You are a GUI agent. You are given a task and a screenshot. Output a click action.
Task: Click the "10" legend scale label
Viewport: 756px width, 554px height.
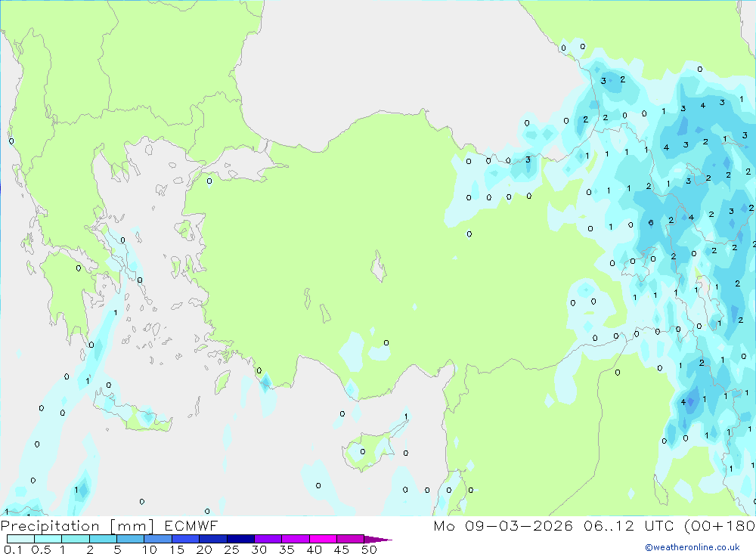pyautogui.click(x=150, y=549)
